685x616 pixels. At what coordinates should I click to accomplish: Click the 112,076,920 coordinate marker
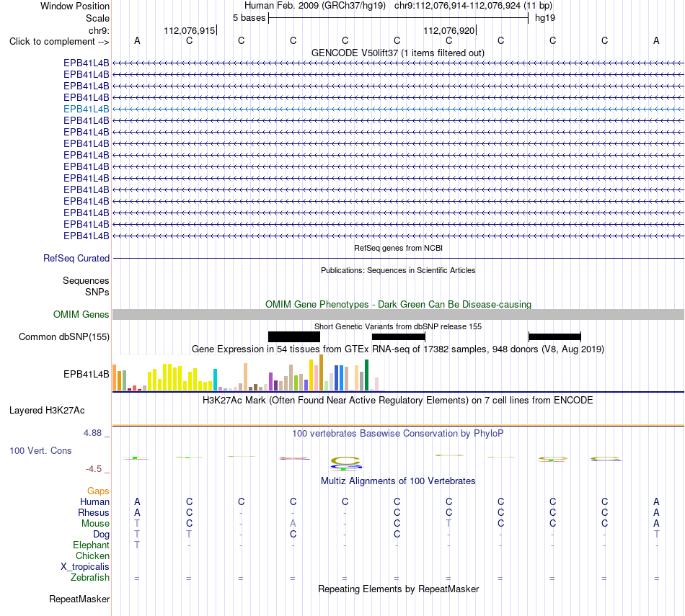coord(449,30)
